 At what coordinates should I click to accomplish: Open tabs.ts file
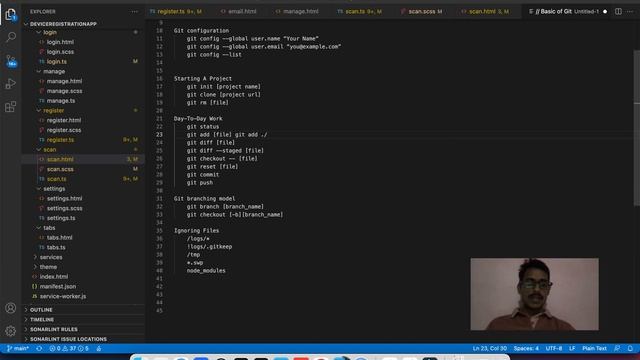(x=56, y=248)
